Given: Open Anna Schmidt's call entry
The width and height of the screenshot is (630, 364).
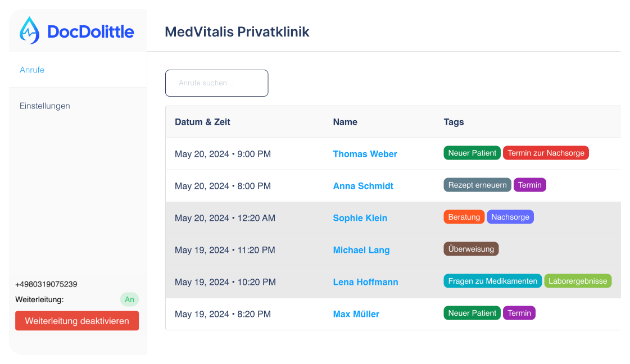Looking at the screenshot, I should [363, 186].
